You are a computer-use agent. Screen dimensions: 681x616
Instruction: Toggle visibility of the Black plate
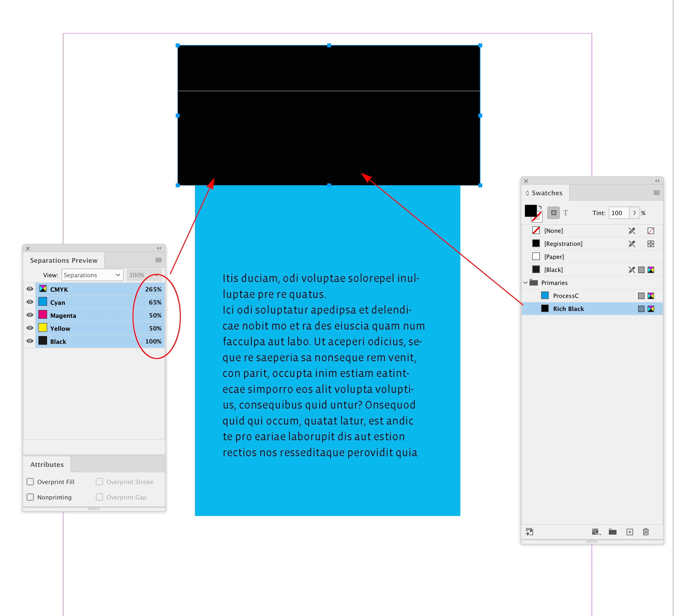click(x=30, y=341)
